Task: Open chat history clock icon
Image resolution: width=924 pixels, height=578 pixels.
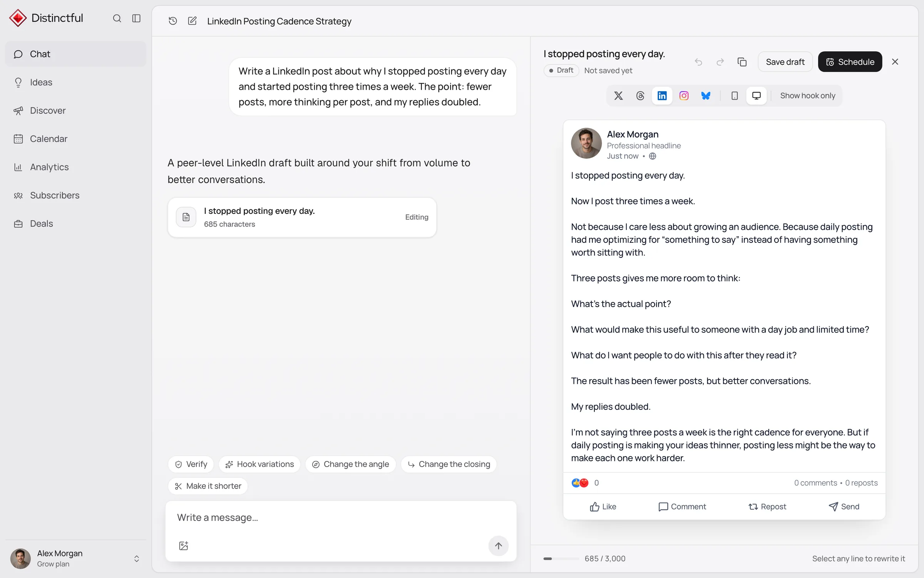Action: (173, 21)
